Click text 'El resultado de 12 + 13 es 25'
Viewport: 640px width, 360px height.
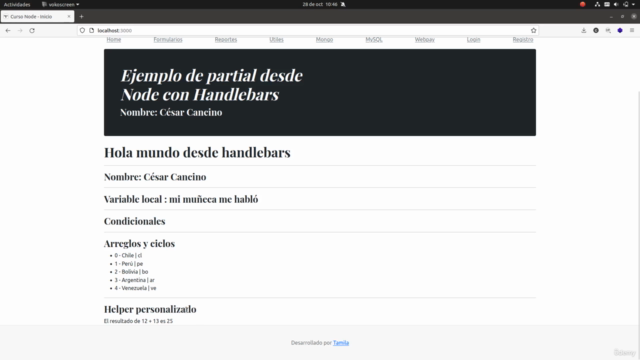[x=138, y=321]
